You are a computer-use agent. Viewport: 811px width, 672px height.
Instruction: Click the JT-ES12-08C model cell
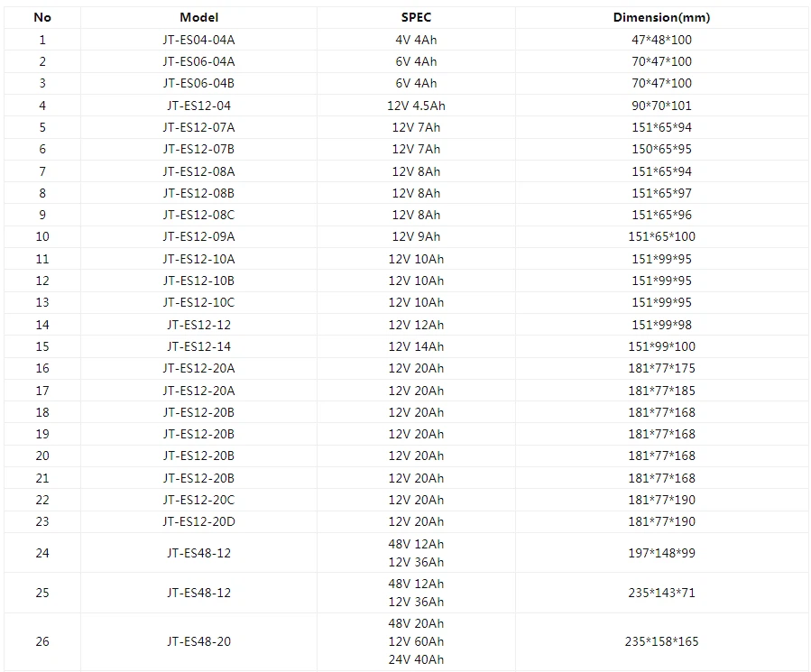(198, 215)
